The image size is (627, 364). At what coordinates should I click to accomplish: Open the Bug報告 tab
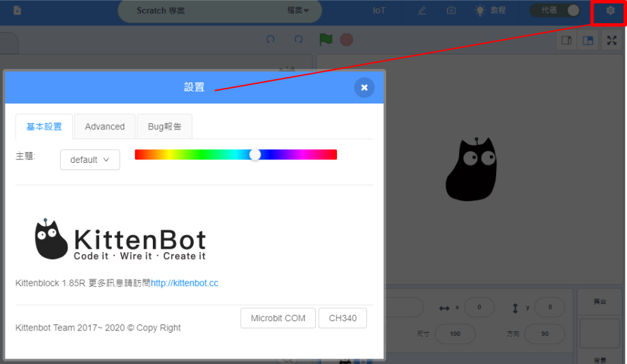click(164, 127)
